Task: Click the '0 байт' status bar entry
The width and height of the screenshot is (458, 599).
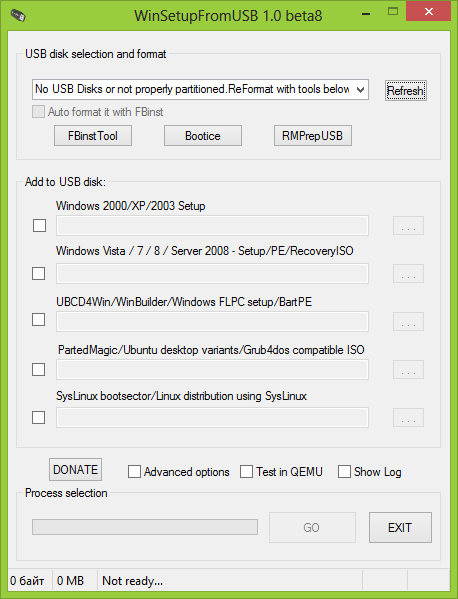Action: (28, 581)
